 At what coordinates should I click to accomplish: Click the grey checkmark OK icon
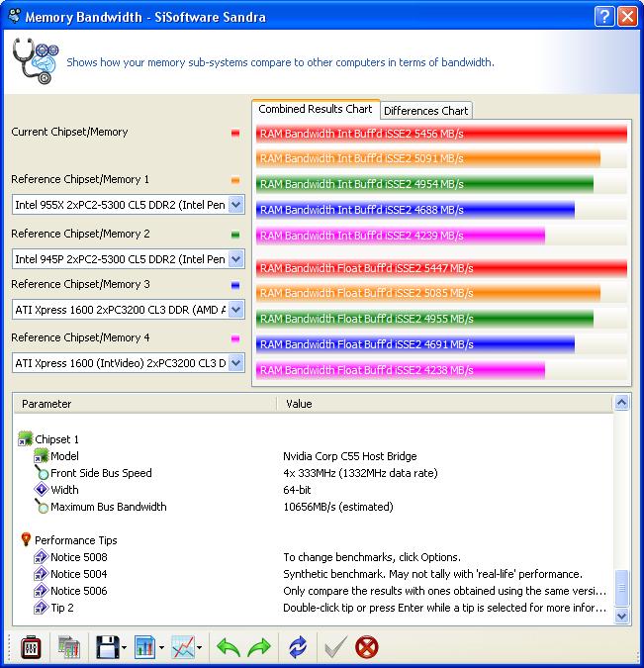(335, 647)
